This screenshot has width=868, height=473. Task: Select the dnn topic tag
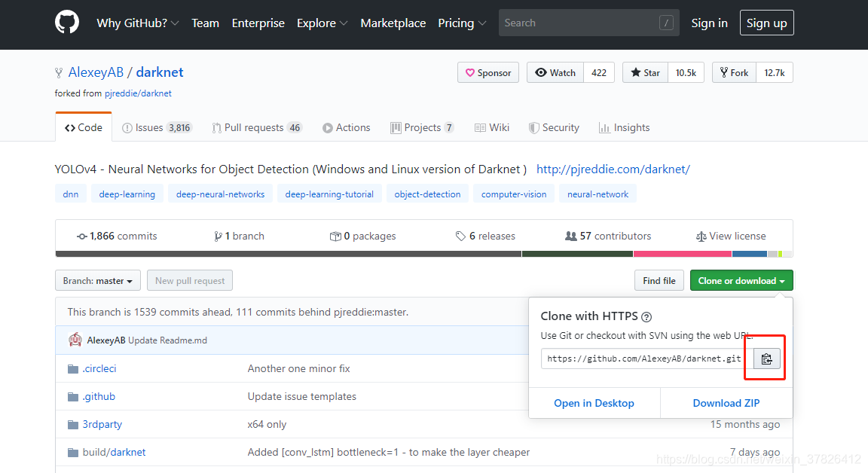tap(71, 194)
